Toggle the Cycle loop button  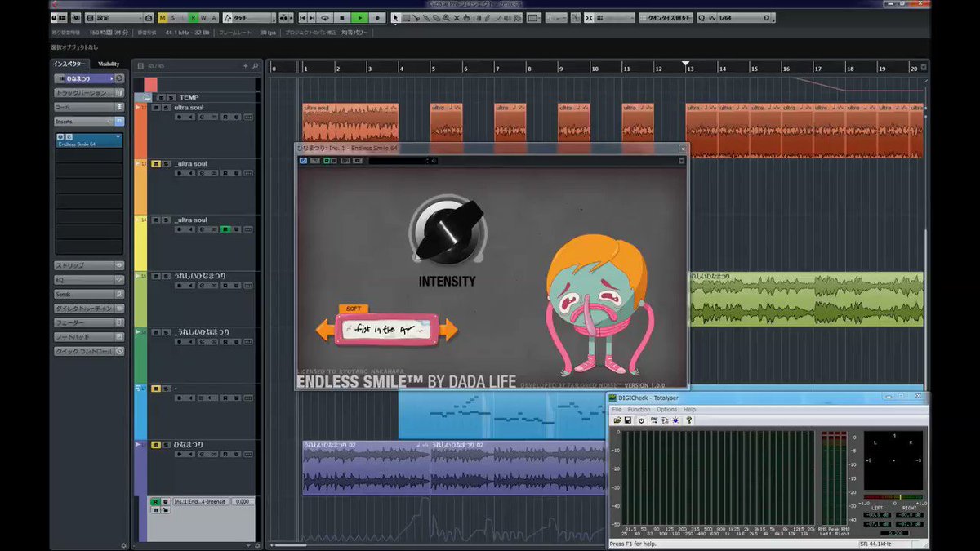[x=325, y=17]
